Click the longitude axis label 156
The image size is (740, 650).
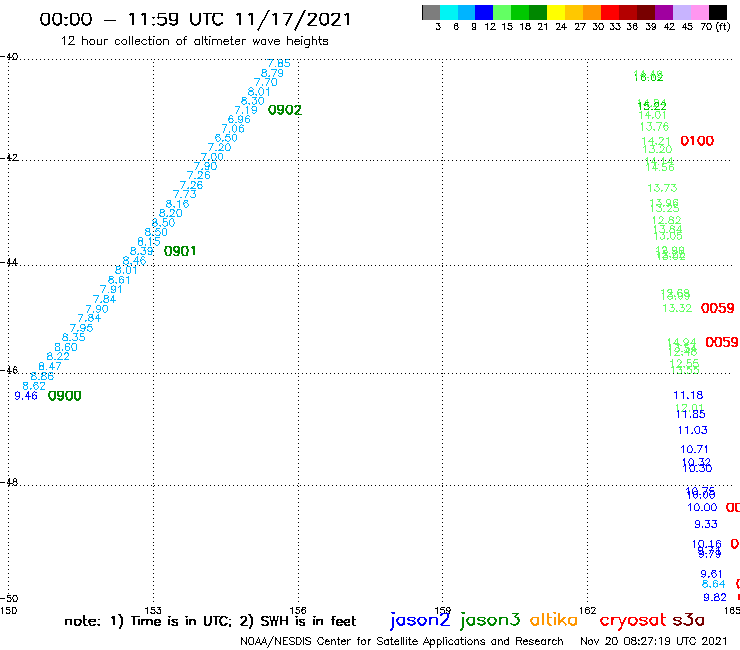(298, 611)
